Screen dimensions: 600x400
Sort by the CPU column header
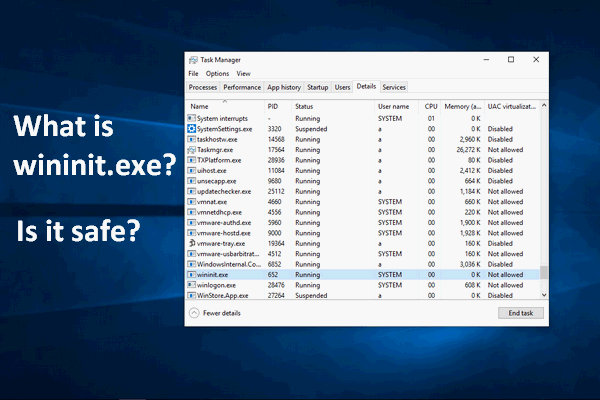pos(430,106)
